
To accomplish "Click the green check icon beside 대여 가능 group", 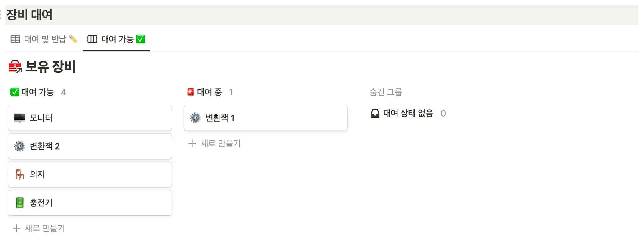I will pyautogui.click(x=14, y=92).
